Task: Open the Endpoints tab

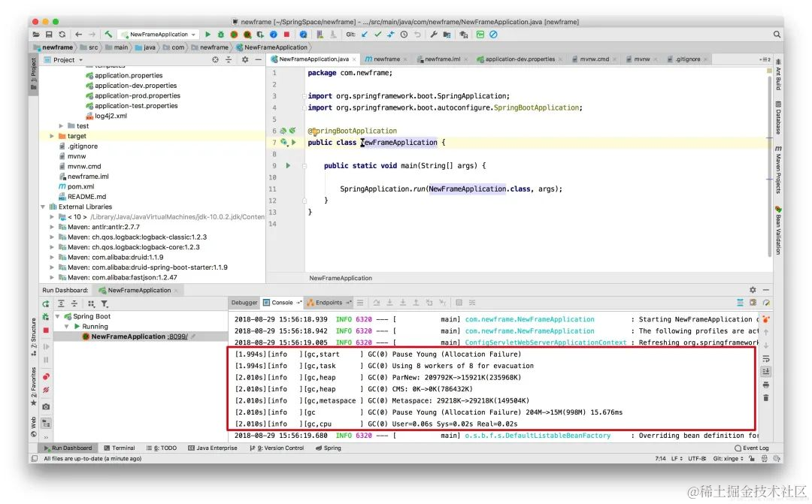Action: point(329,303)
